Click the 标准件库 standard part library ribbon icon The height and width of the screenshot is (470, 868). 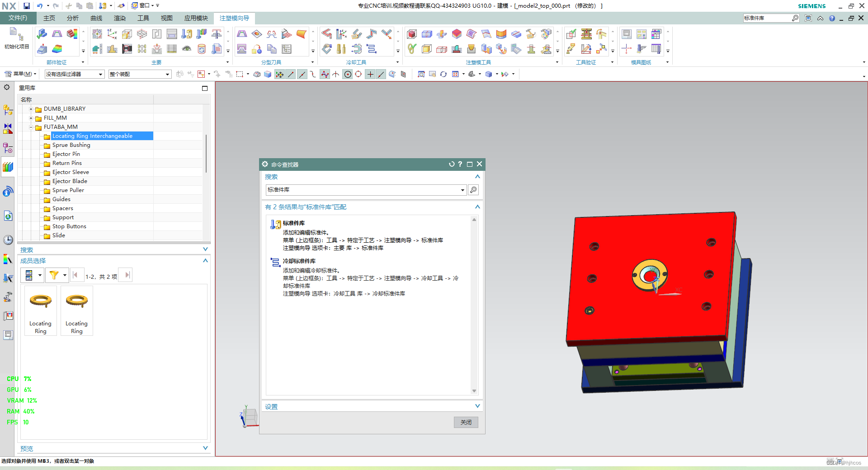click(187, 34)
